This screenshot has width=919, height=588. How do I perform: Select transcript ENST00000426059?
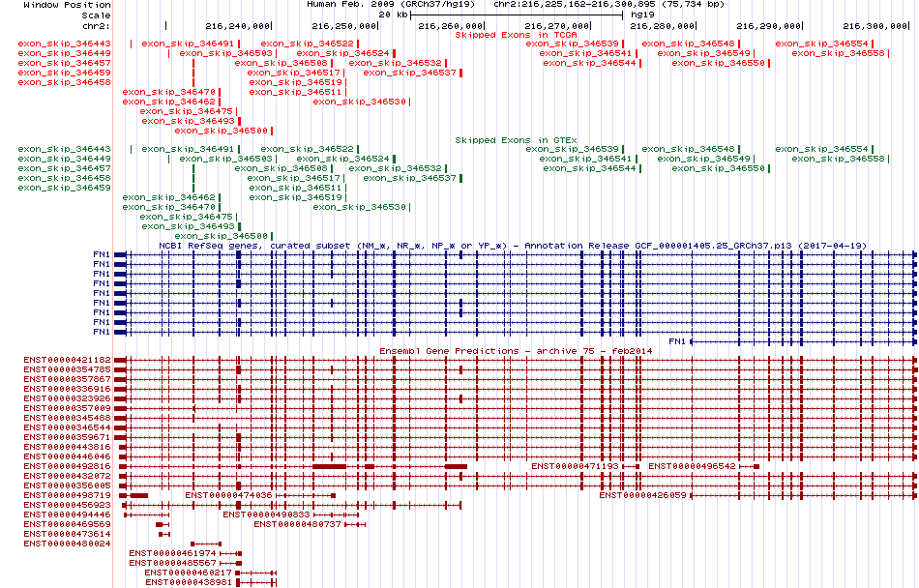tap(642, 495)
